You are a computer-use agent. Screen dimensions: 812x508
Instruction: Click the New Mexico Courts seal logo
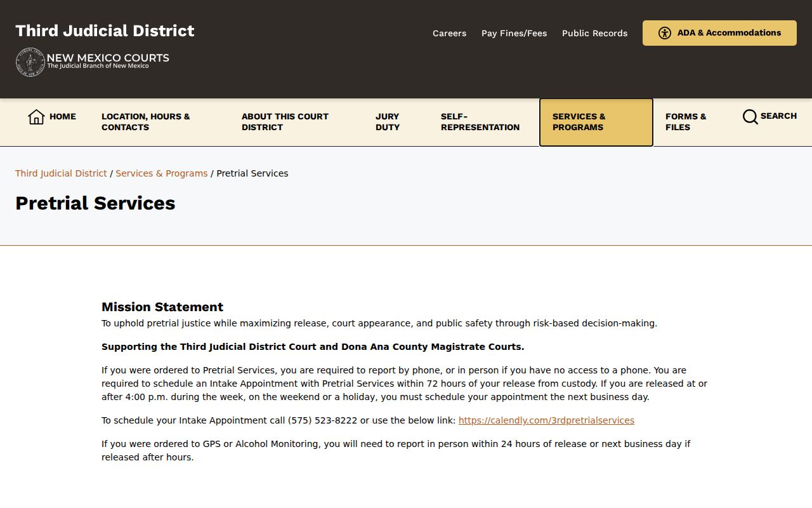pyautogui.click(x=30, y=62)
